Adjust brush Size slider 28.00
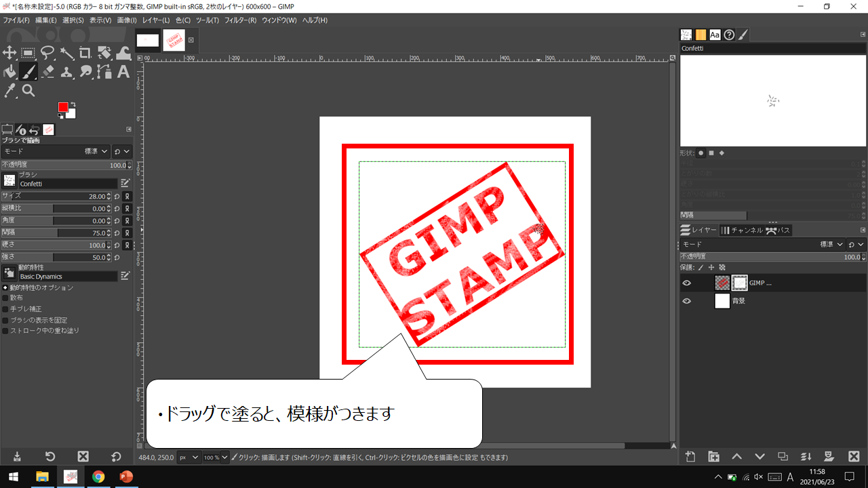The width and height of the screenshot is (868, 488). pos(56,196)
